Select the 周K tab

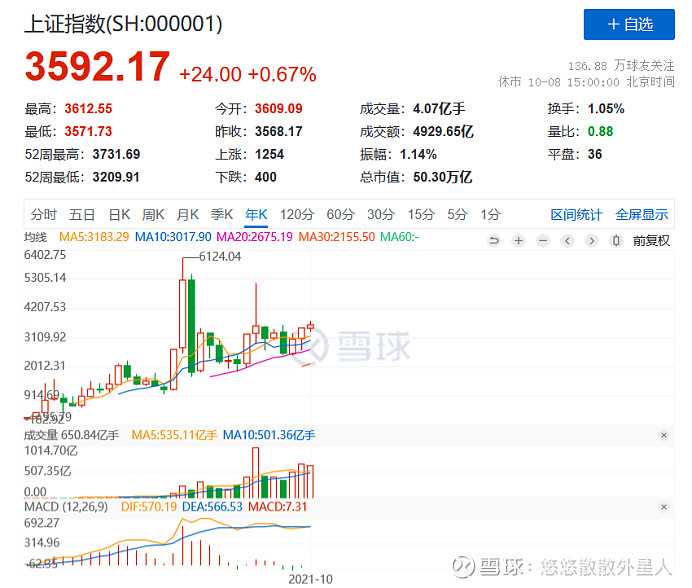[x=153, y=215]
